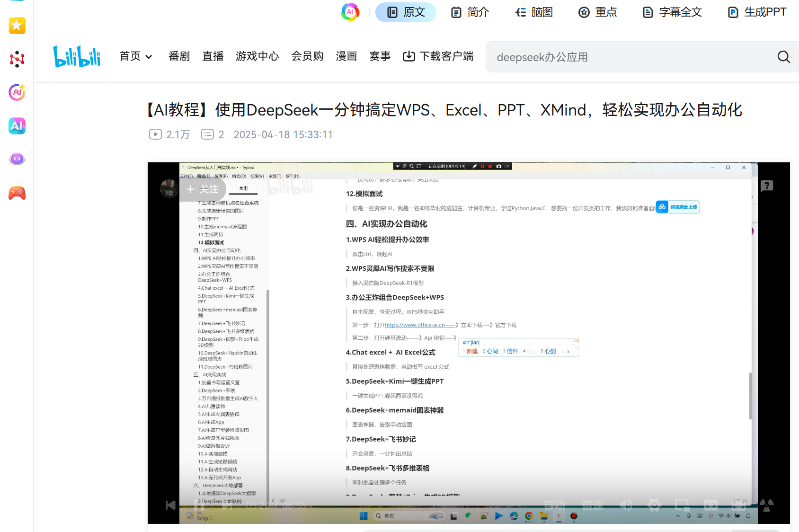Jump to the previous video in the player
Image resolution: width=799 pixels, height=532 pixels.
[x=171, y=505]
